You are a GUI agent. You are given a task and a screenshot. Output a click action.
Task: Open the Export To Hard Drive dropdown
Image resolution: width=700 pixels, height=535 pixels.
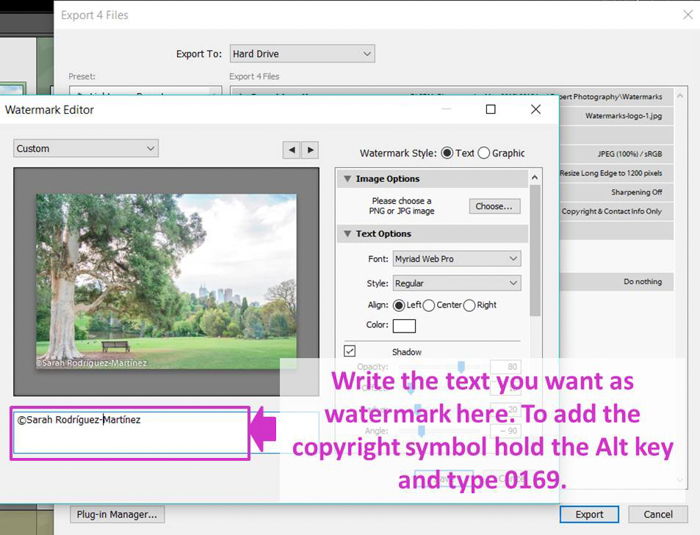point(301,53)
